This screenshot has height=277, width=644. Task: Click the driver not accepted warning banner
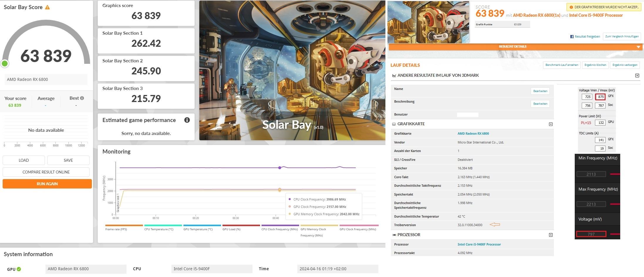coord(604,7)
